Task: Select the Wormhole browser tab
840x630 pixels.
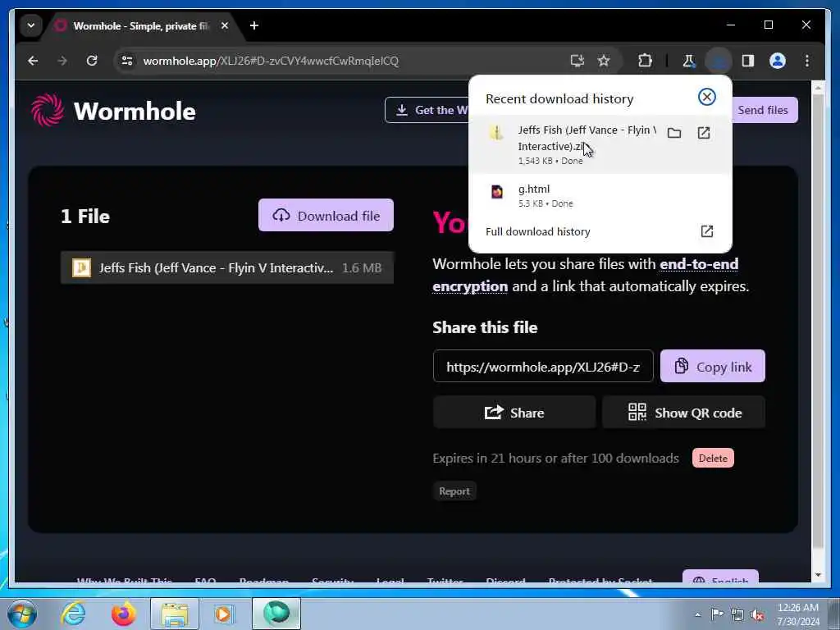Action: coord(143,25)
